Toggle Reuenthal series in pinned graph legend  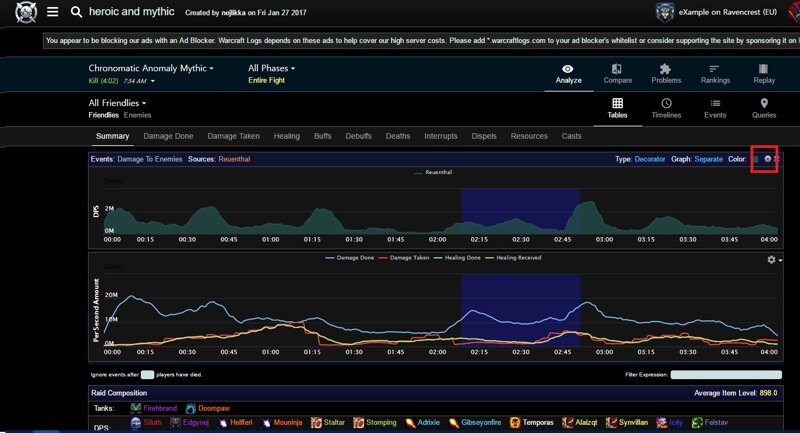pos(433,172)
